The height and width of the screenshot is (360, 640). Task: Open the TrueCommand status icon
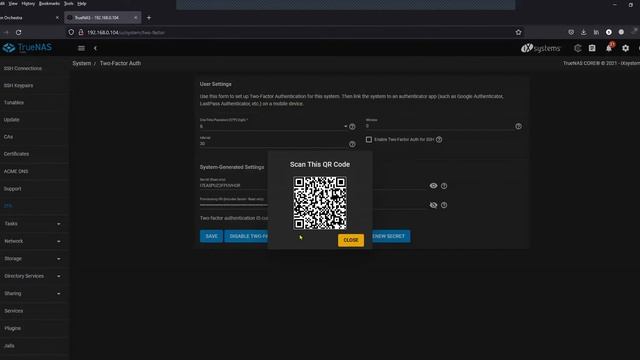[x=577, y=48]
